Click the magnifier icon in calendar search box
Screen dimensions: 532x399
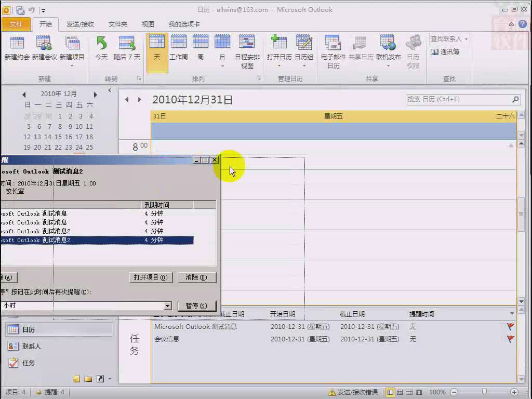tap(515, 99)
